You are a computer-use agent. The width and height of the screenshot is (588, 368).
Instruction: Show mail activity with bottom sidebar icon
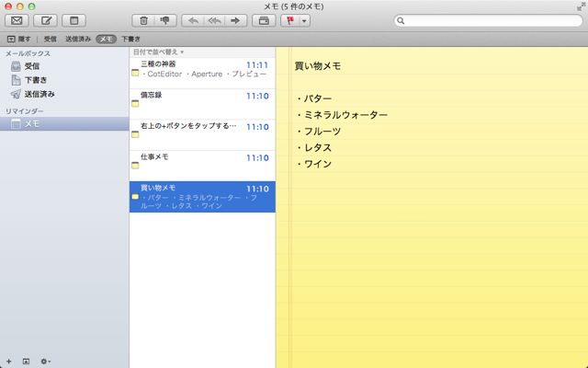click(x=26, y=362)
